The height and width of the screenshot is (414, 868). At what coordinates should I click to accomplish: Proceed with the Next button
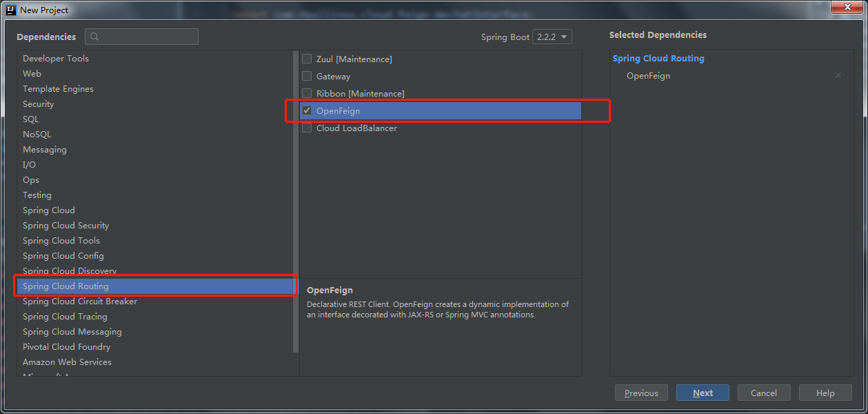coord(703,393)
